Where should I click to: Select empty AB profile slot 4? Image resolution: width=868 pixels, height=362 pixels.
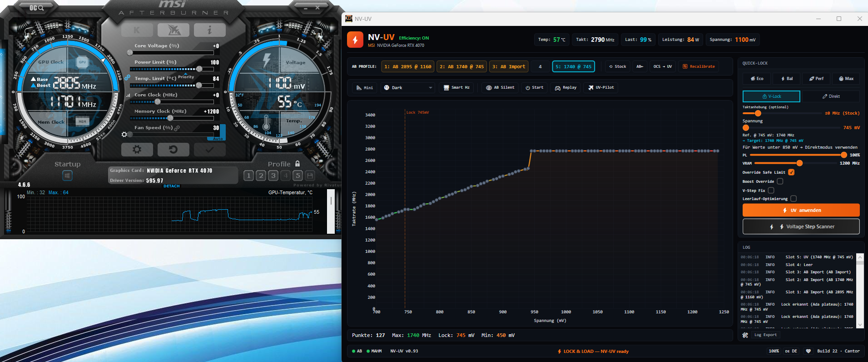(x=540, y=66)
